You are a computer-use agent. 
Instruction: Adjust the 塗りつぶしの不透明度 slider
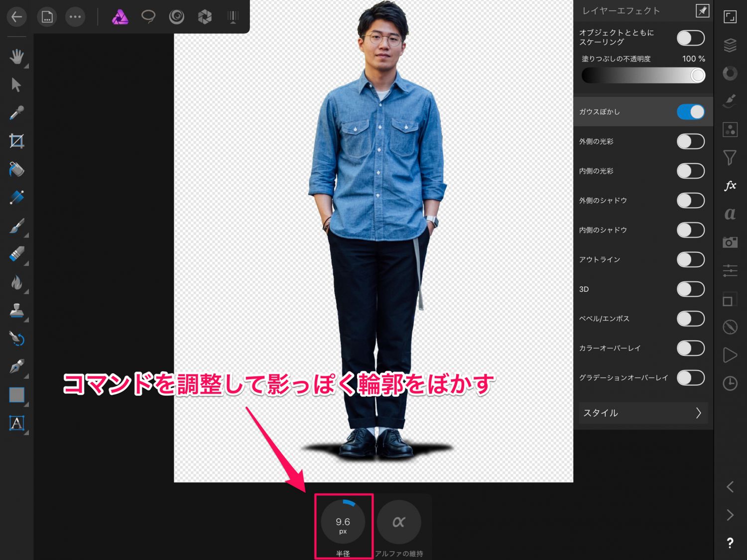(642, 76)
